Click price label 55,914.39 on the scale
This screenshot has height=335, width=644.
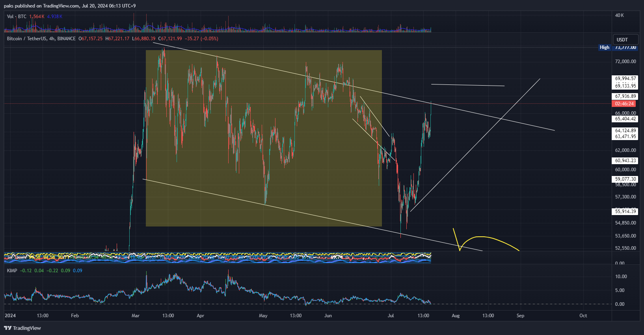625,211
